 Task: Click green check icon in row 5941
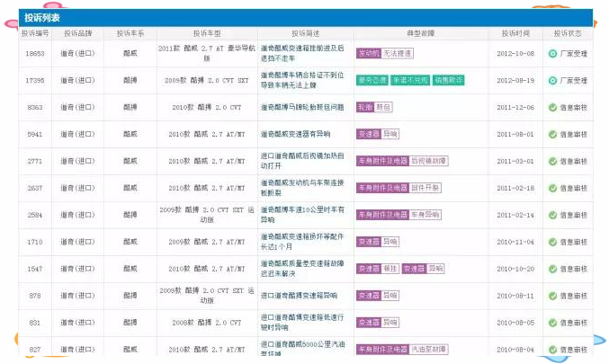point(552,134)
